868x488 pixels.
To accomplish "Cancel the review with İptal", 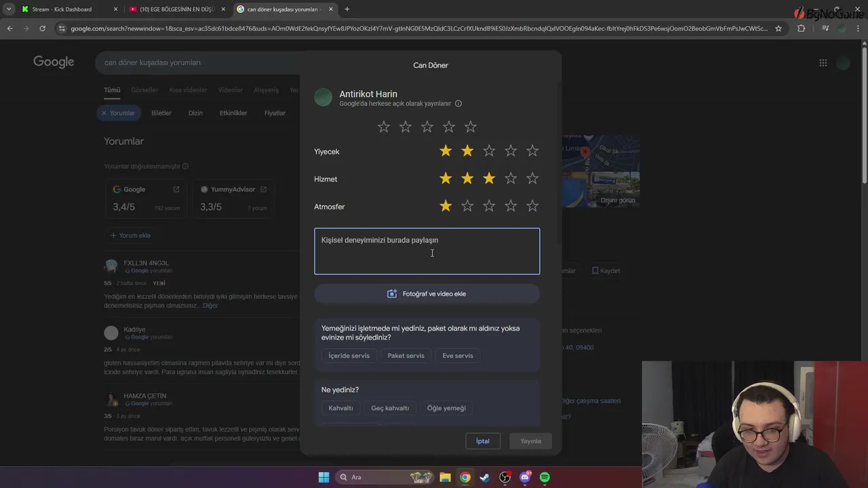I will click(483, 441).
